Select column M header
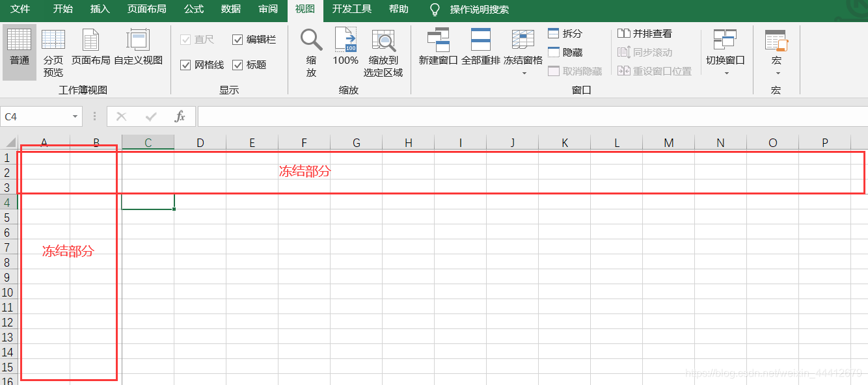Screen dimensions: 868x385 coord(669,142)
